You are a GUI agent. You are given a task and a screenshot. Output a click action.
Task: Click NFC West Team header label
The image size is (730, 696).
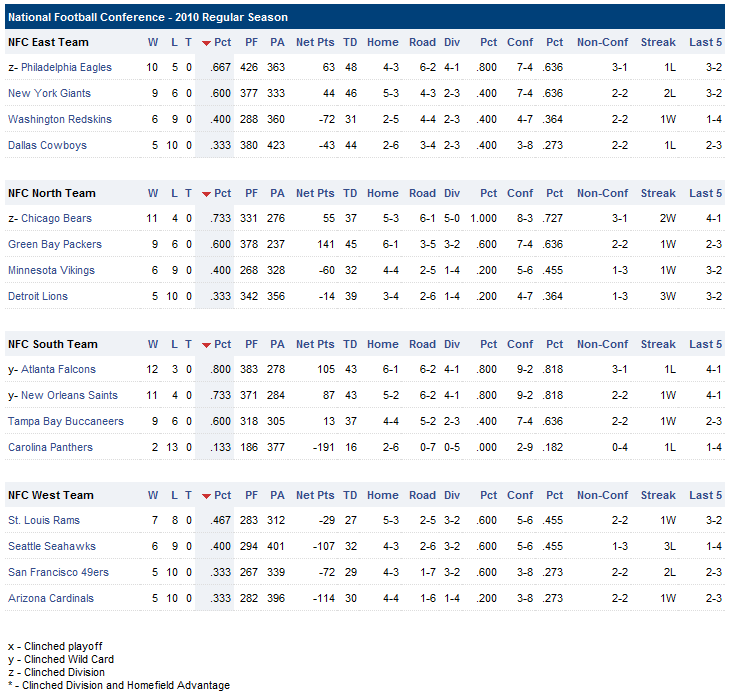tap(51, 495)
